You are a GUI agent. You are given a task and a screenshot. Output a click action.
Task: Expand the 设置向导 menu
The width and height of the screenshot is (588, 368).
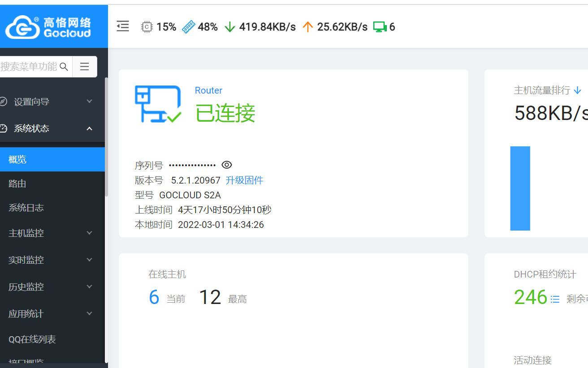coord(52,102)
